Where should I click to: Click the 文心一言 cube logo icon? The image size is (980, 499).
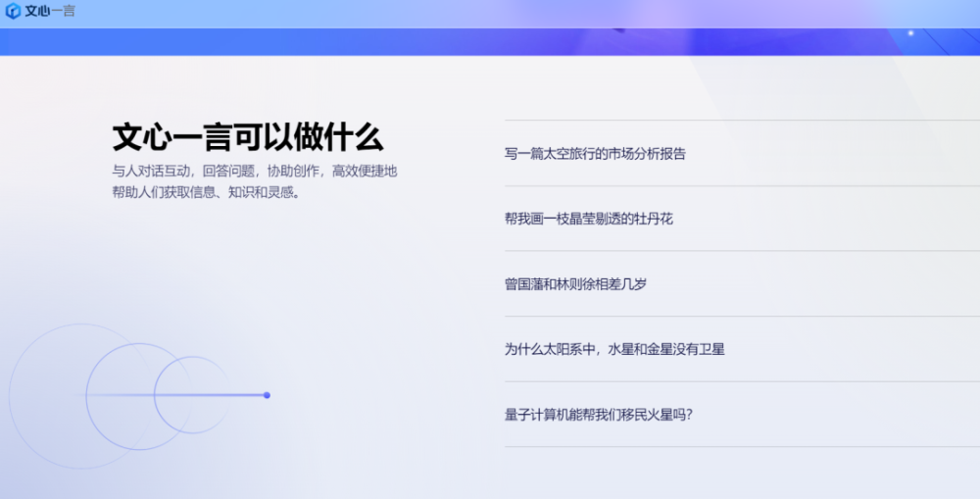point(13,11)
